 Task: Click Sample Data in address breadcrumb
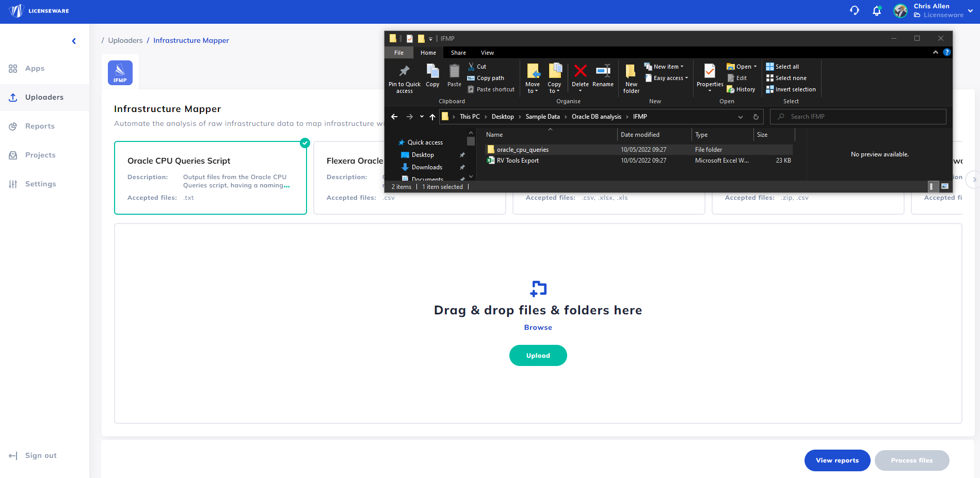pyautogui.click(x=542, y=117)
